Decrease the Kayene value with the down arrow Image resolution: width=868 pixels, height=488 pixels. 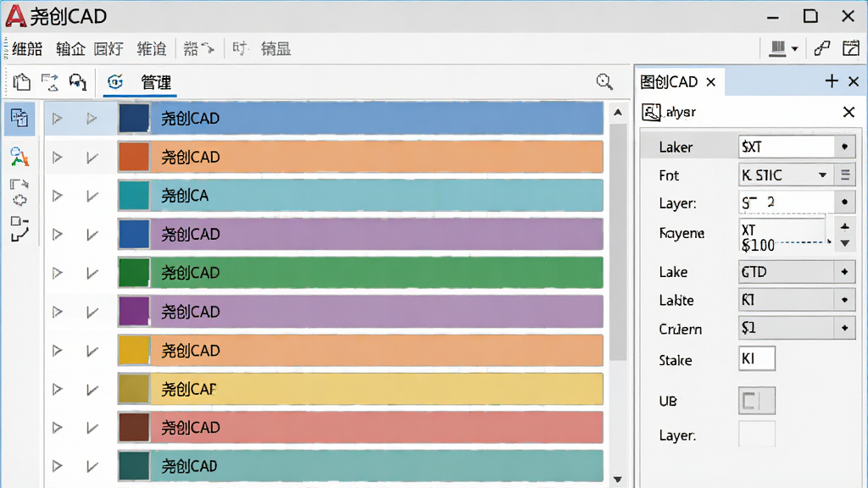(x=845, y=243)
